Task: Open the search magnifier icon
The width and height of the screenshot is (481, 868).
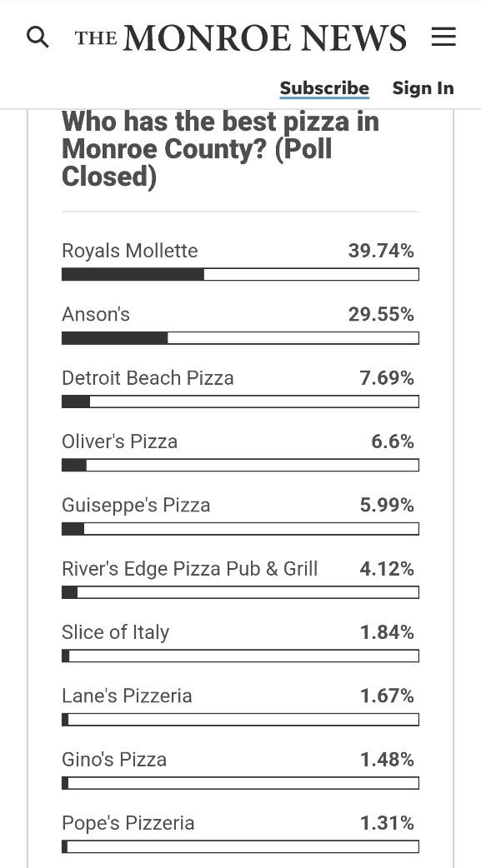Action: pos(38,37)
